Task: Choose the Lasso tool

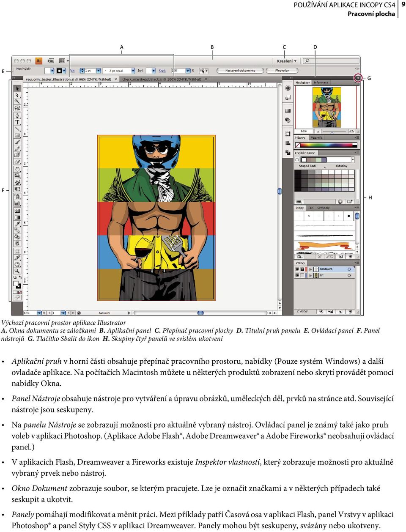Action: [17, 108]
